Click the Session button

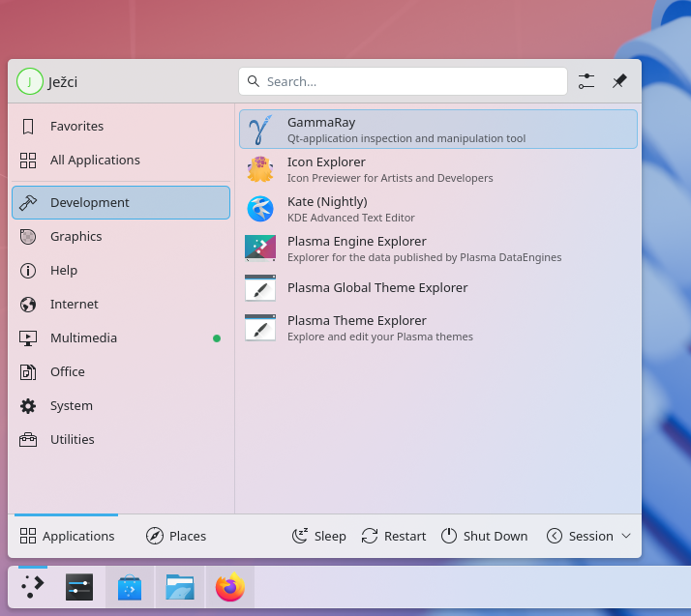(588, 536)
